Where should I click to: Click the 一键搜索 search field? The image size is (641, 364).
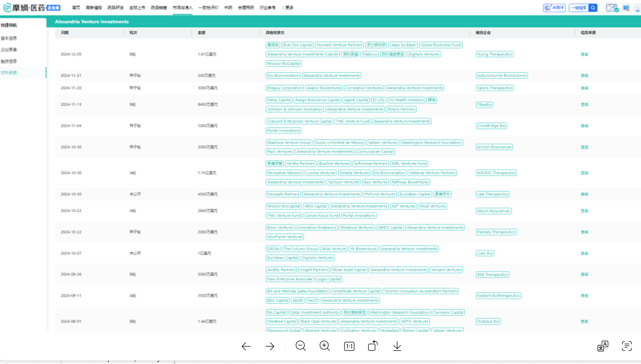coord(579,8)
